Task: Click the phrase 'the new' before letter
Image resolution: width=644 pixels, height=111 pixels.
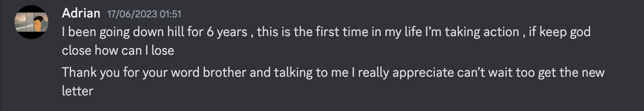Action: click(x=582, y=73)
